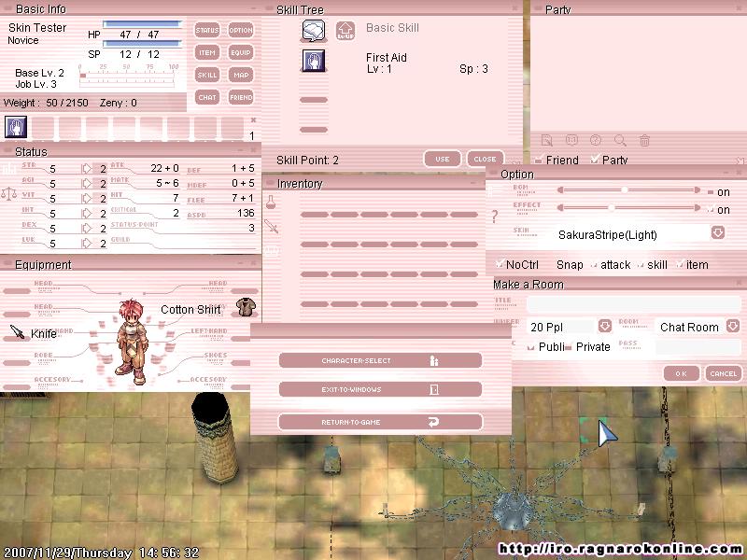Click the Basic Skill book icon
747x560 pixels.
[314, 31]
